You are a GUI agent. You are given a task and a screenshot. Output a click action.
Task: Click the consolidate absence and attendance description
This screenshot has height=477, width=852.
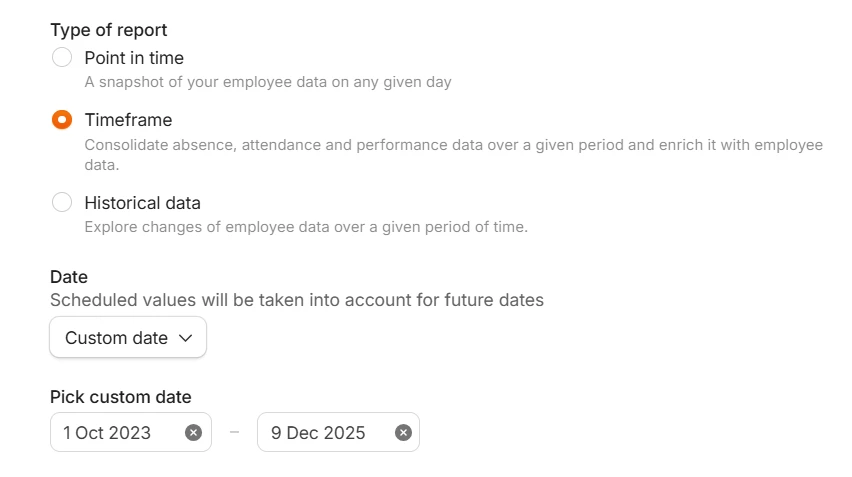coord(453,145)
